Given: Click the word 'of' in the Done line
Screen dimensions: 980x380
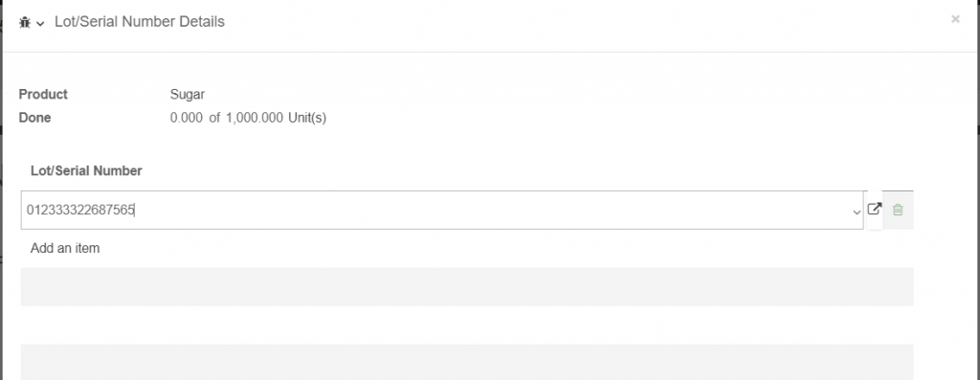Looking at the screenshot, I should coord(214,118).
